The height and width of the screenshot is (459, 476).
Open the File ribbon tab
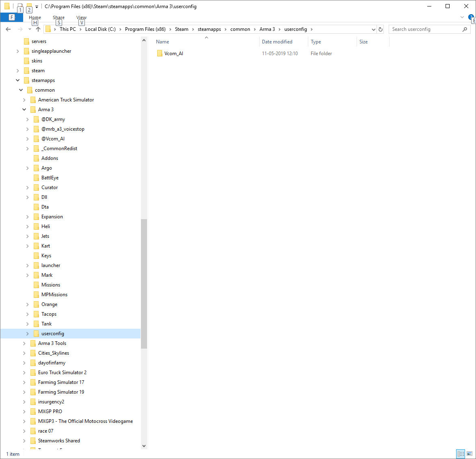coord(11,17)
